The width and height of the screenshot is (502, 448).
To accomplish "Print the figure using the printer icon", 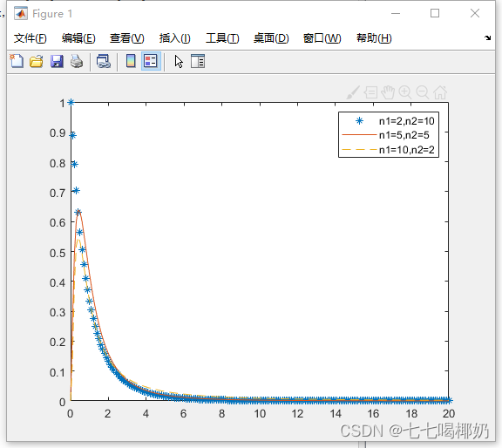I will pos(77,61).
